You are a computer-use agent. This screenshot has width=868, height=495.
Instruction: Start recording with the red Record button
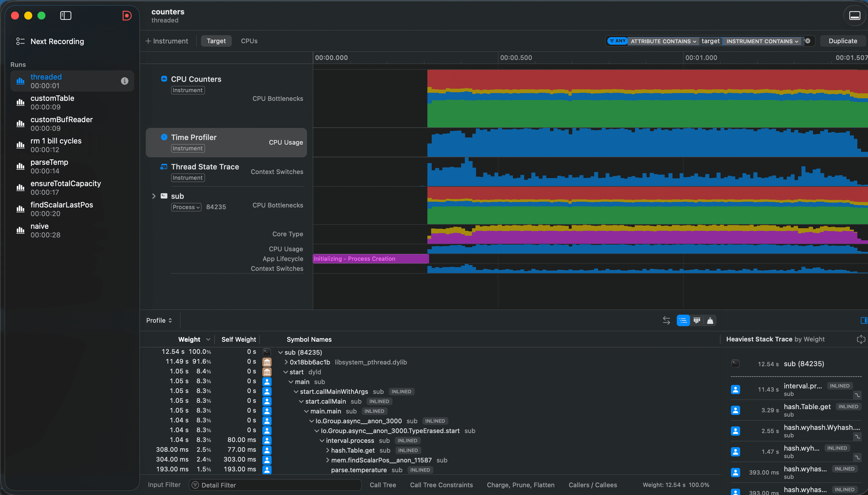[127, 16]
